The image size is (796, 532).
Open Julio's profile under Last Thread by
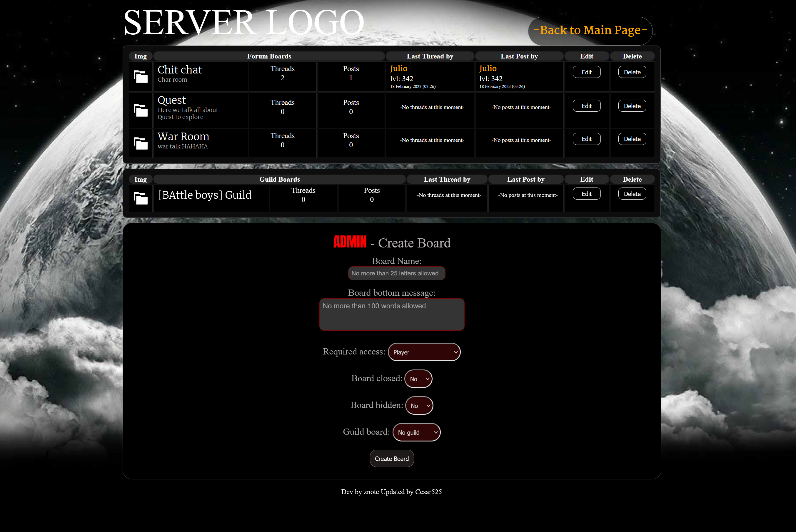pos(398,68)
